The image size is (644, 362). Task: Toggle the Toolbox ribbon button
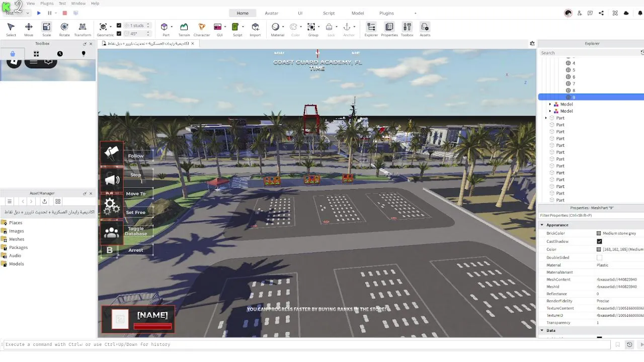point(407,30)
